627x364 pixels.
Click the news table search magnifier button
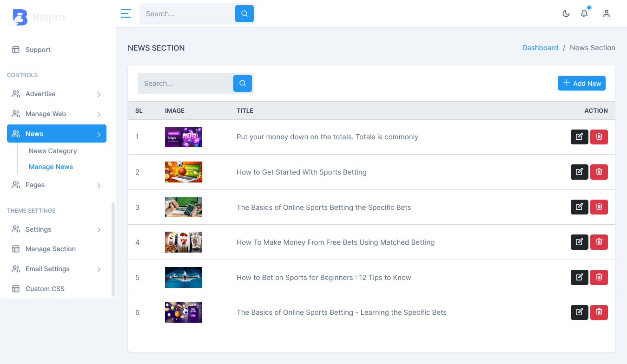coord(243,84)
